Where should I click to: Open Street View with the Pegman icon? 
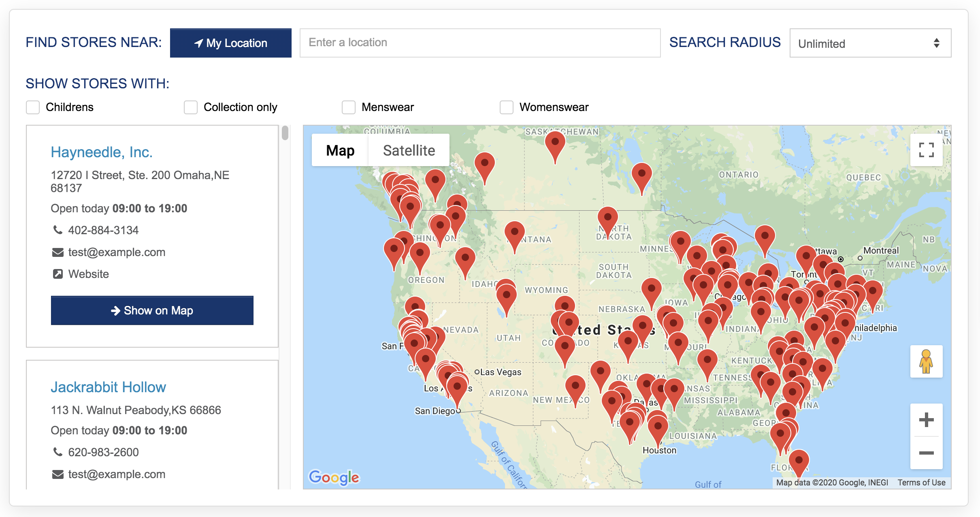[x=926, y=362]
